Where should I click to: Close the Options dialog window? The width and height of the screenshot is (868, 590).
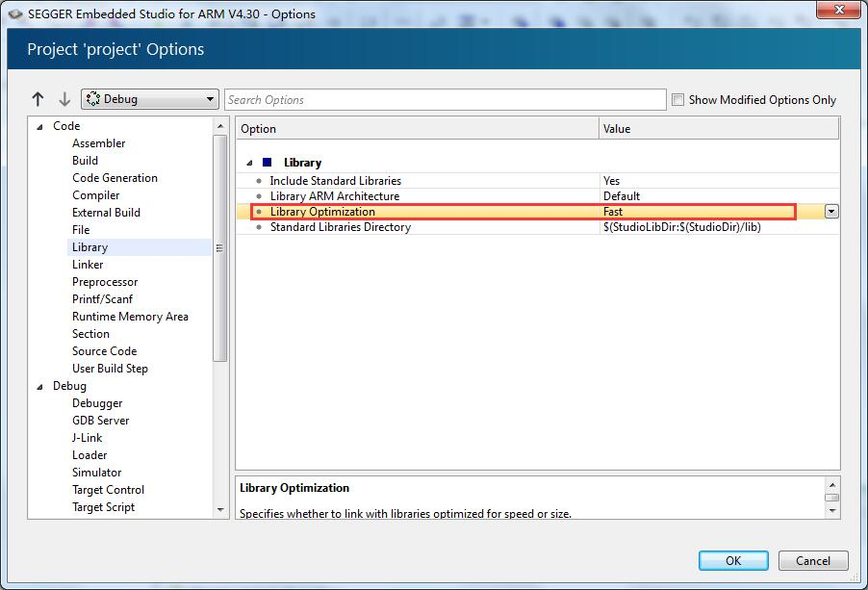click(x=839, y=10)
